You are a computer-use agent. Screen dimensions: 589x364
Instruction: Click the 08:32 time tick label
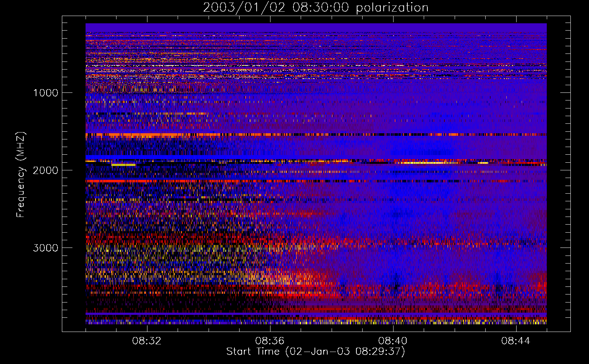coord(147,341)
